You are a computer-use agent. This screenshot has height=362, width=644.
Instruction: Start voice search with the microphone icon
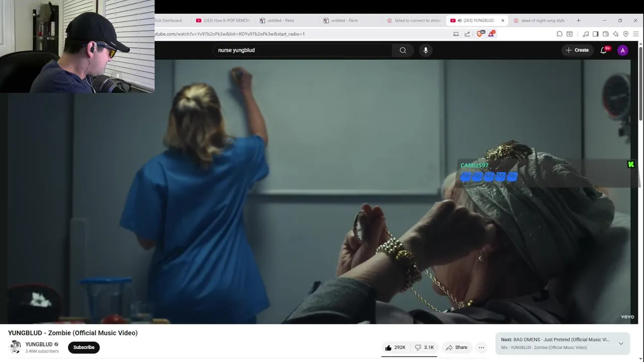[x=426, y=50]
